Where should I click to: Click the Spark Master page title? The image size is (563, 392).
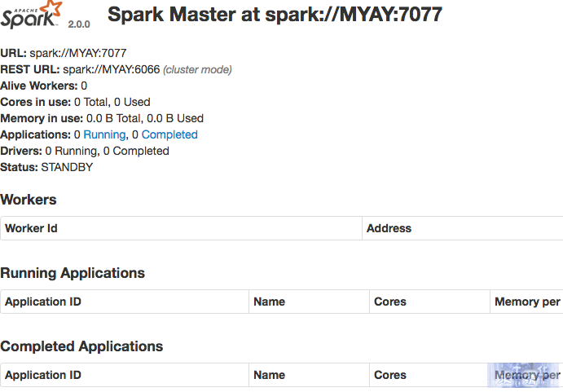[275, 15]
